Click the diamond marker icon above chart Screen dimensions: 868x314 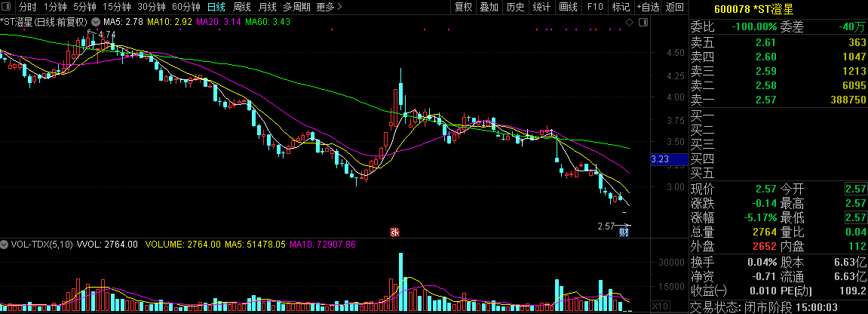coord(630,23)
